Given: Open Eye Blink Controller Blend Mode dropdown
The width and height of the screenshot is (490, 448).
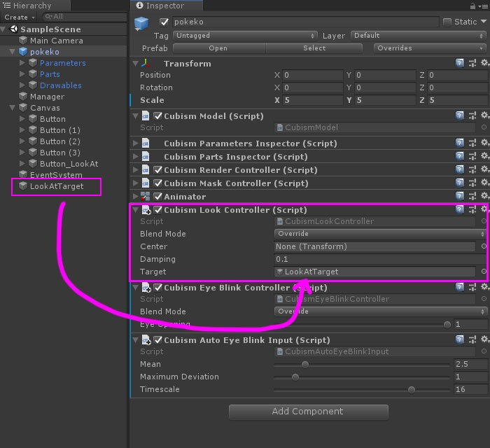Looking at the screenshot, I should click(380, 311).
